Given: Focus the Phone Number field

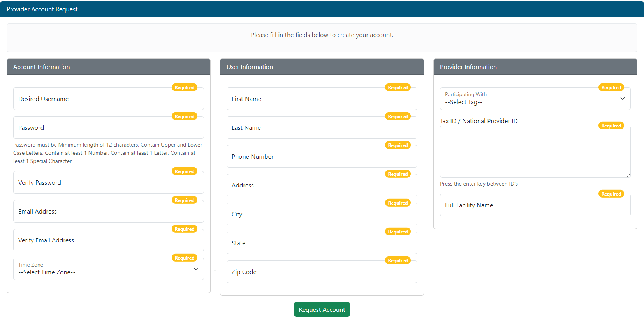Looking at the screenshot, I should tap(322, 156).
